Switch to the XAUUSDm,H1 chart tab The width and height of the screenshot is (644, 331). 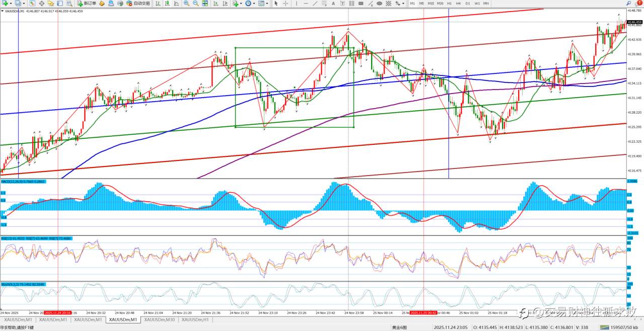click(195, 319)
